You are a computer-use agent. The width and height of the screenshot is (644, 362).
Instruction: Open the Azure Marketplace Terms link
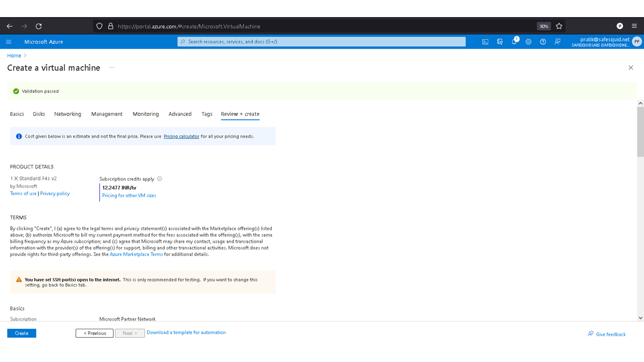click(x=136, y=254)
